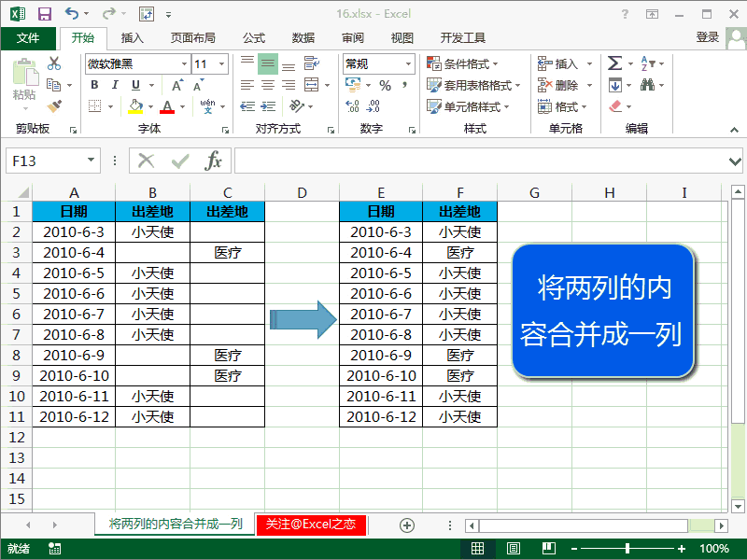
Task: Toggle Italic formatting
Action: tap(116, 85)
